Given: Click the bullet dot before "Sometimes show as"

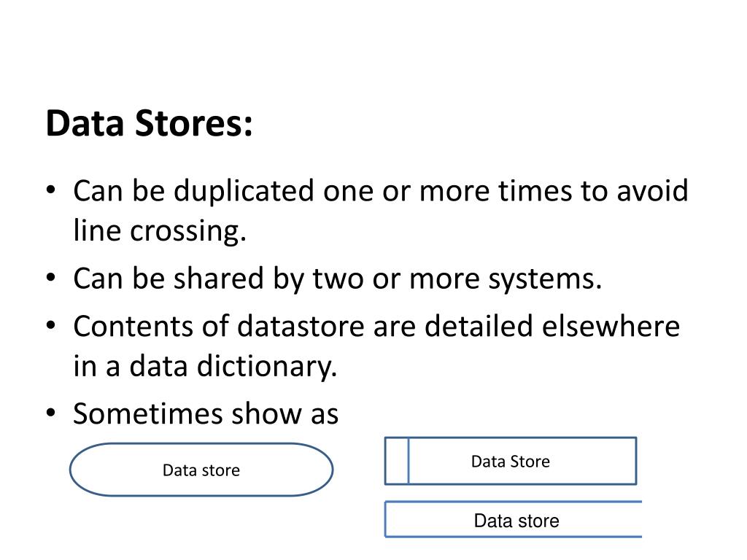Looking at the screenshot, I should (x=51, y=413).
